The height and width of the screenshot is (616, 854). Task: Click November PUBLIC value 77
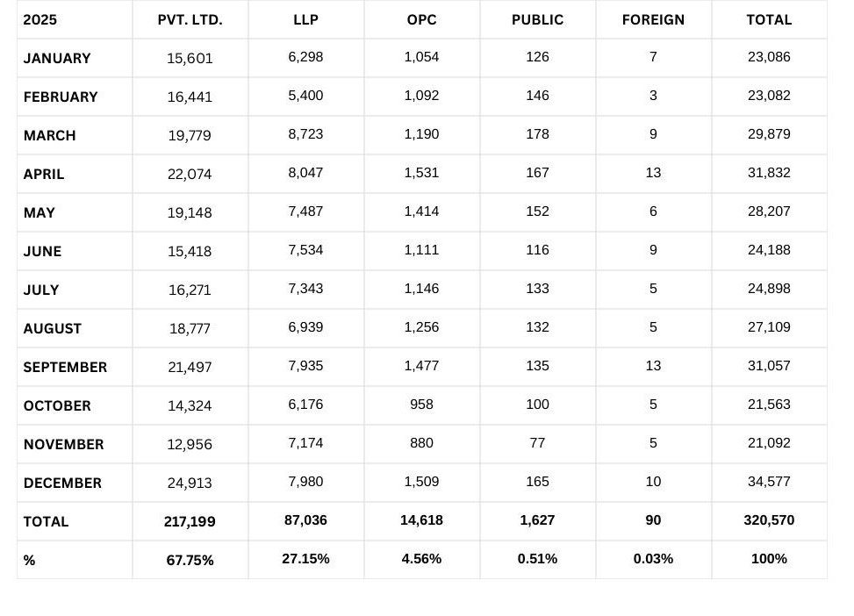click(x=537, y=443)
